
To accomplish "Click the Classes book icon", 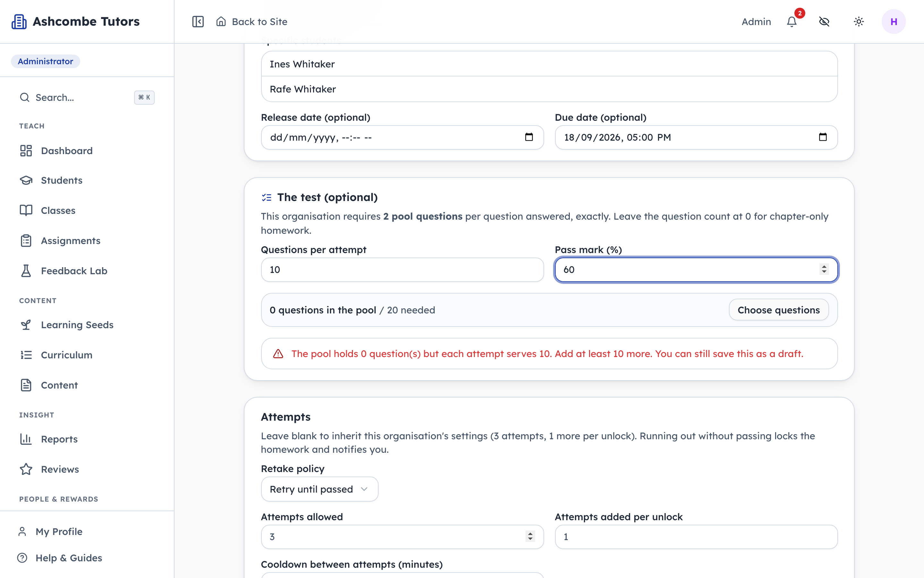I will (x=26, y=210).
